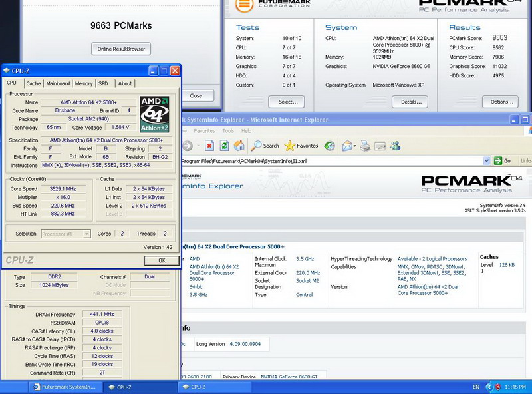
Task: Click the NVIDIA GeForce 8600 GT graphics text
Action: [x=401, y=67]
